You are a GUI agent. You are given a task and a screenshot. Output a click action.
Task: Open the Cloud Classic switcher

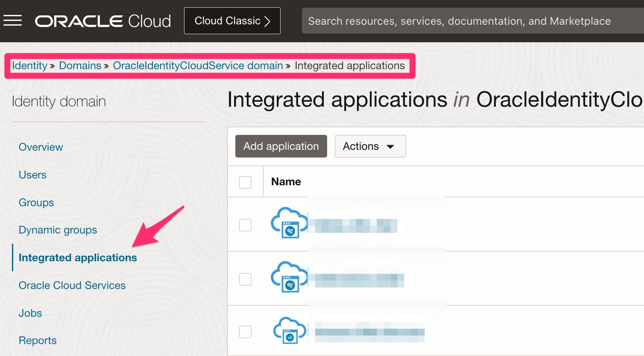click(232, 21)
